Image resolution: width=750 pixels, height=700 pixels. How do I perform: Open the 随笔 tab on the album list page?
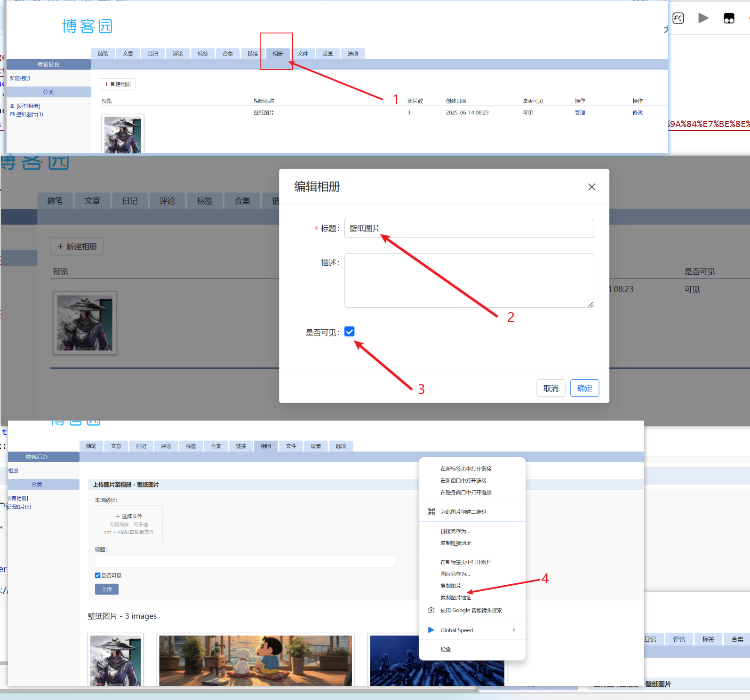[x=103, y=54]
